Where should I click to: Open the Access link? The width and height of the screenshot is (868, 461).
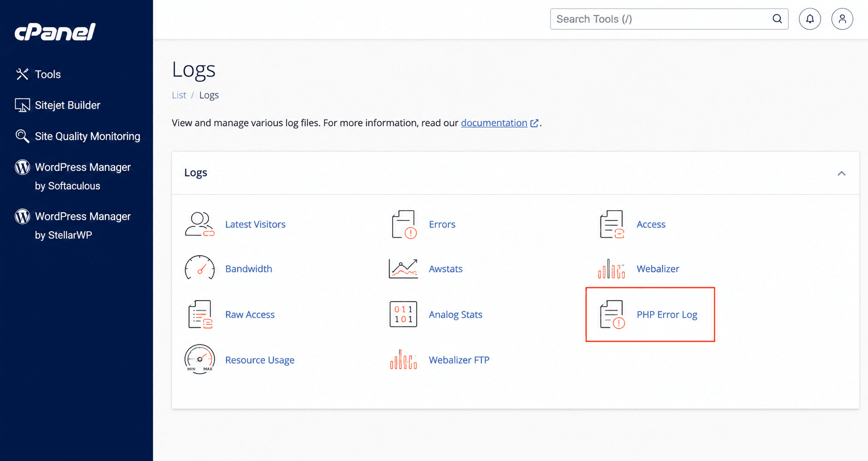651,224
